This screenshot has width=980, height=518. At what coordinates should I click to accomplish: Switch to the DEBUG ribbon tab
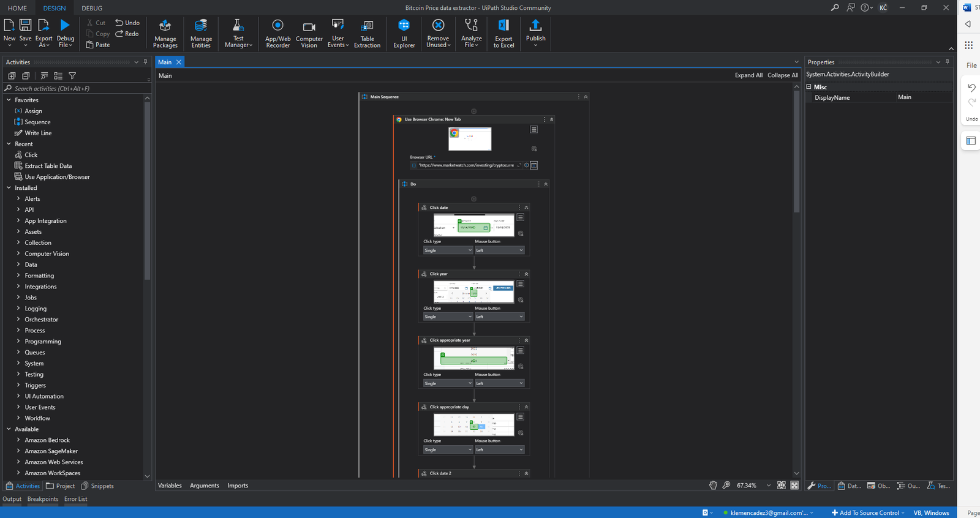(92, 8)
